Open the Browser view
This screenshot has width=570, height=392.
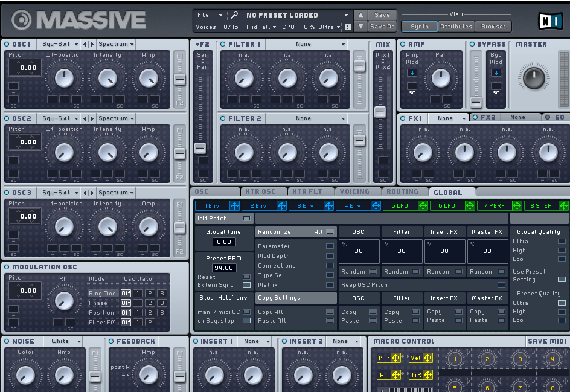tap(493, 27)
